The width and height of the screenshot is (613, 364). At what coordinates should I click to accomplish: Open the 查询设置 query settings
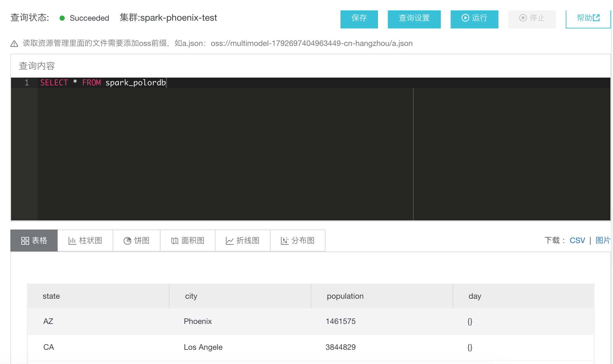[414, 19]
